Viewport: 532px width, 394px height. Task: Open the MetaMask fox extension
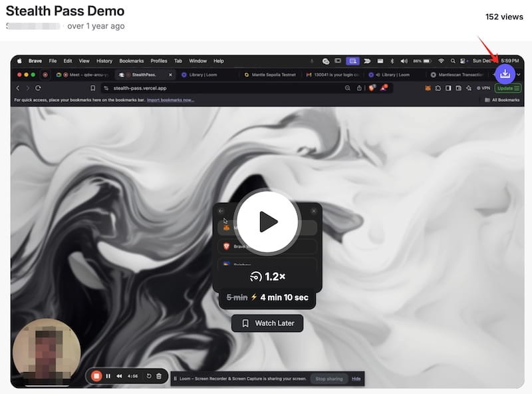[428, 88]
